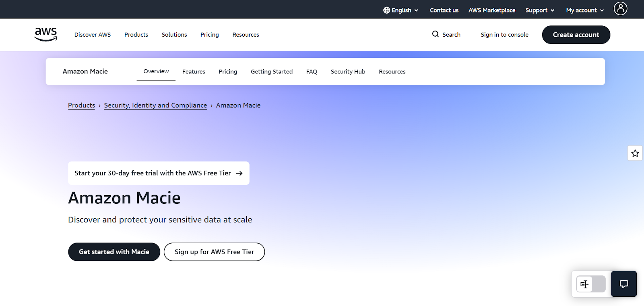Open the Solutions menu
Screen dimensions: 644x306
pyautogui.click(x=174, y=35)
